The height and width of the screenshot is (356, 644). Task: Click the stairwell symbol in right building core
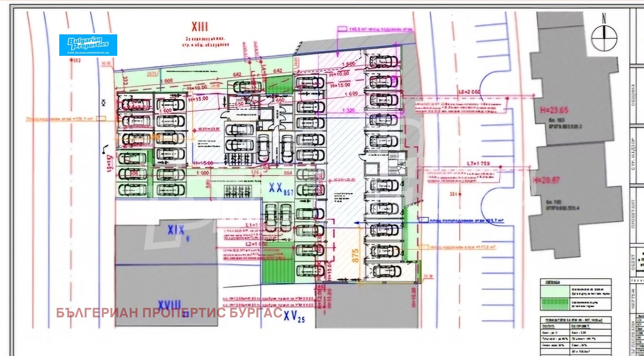coord(397,163)
